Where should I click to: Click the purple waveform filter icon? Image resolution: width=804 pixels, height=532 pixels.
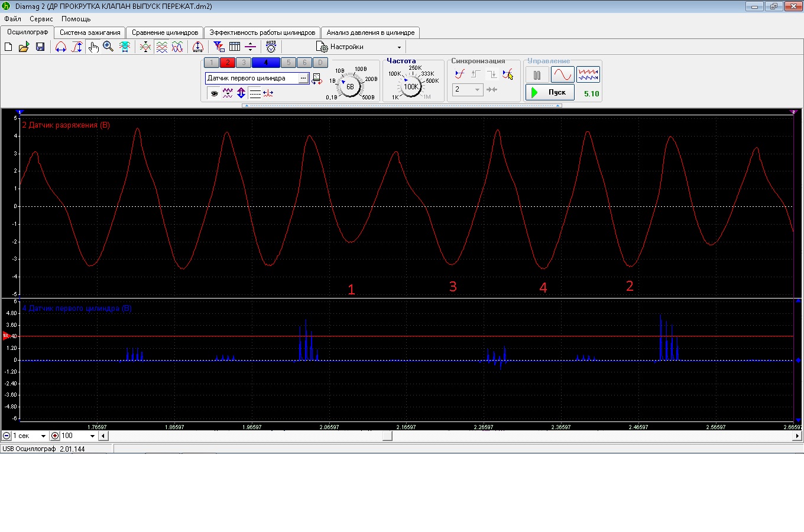coord(228,93)
